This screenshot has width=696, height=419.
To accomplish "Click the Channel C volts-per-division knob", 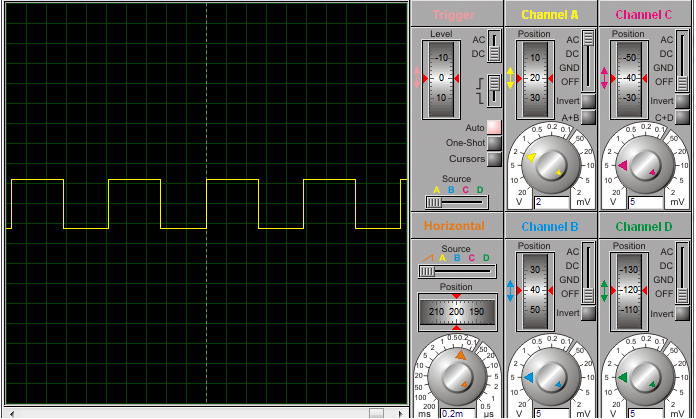I will coord(645,165).
